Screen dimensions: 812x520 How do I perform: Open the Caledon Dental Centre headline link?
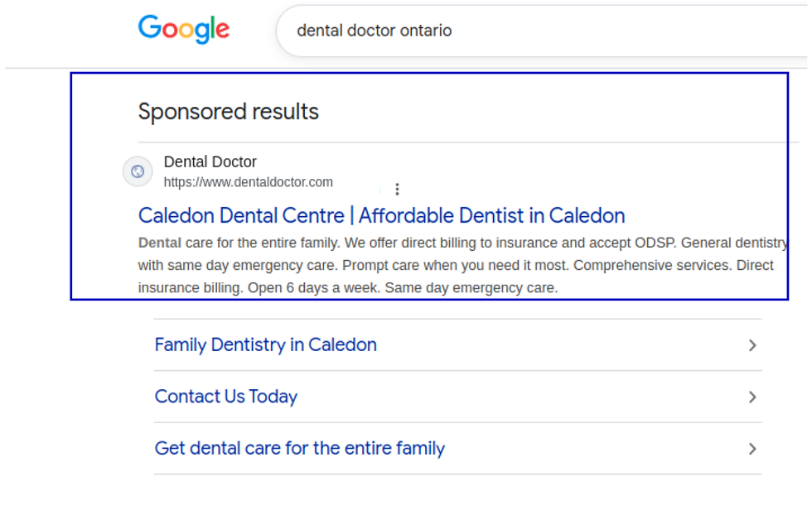coord(381,215)
